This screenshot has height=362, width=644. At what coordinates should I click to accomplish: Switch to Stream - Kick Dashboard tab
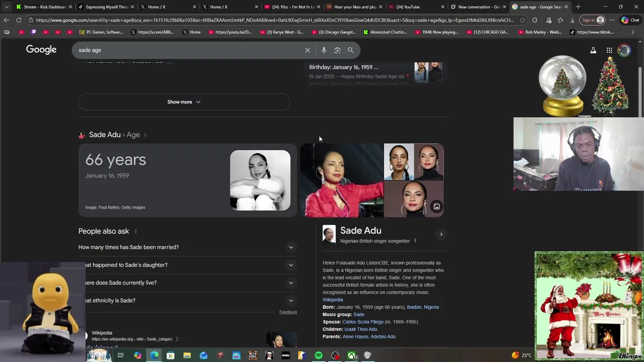(x=44, y=7)
